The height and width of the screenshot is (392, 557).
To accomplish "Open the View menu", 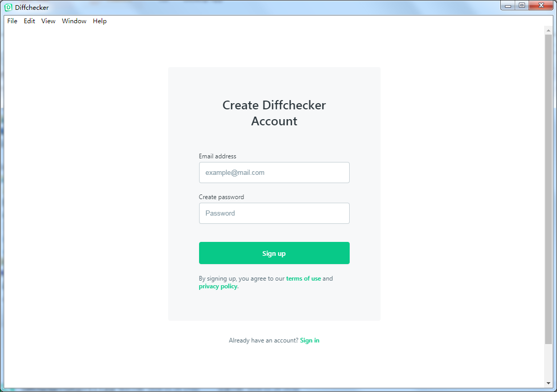I will pyautogui.click(x=48, y=21).
